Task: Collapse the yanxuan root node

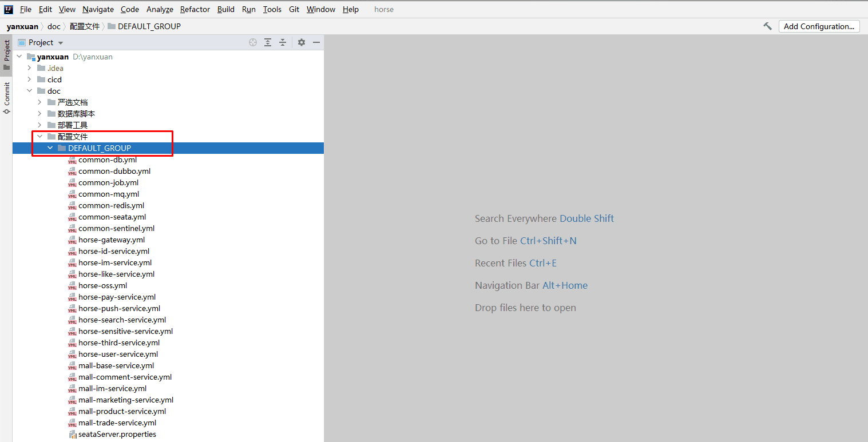Action: [x=19, y=57]
